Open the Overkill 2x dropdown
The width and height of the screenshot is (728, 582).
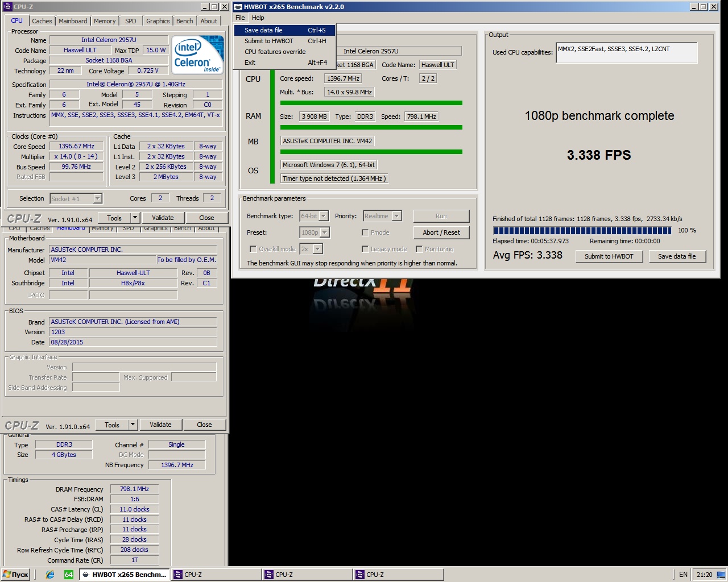(318, 249)
